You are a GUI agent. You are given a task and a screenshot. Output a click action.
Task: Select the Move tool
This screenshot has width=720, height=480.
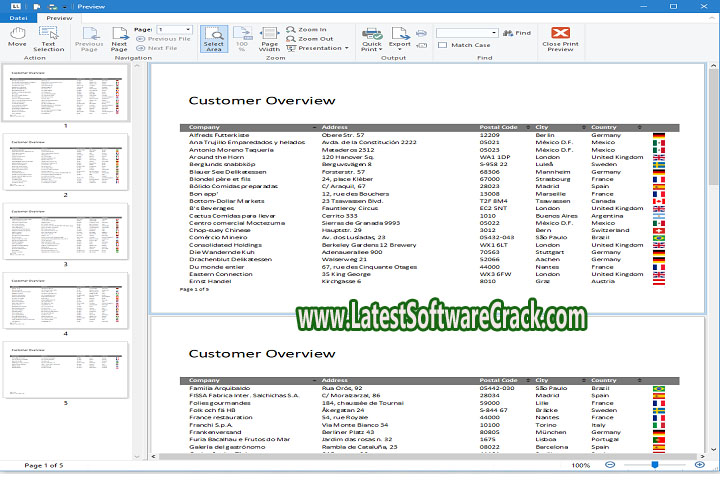pos(17,38)
